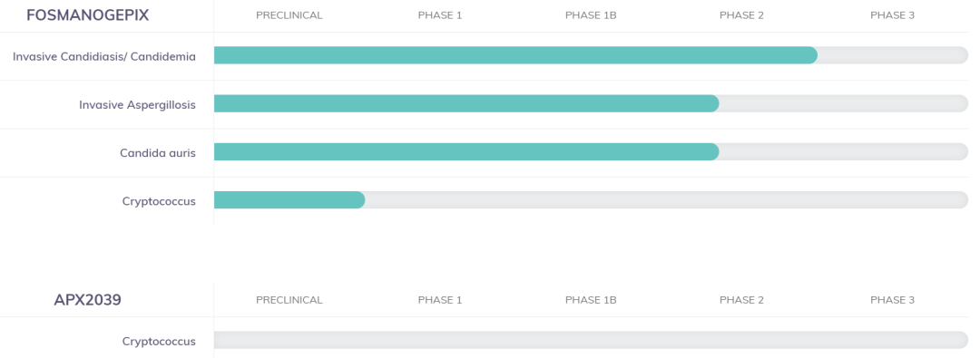Click the FOSMANOGEPIX drug title
Screen dimensions: 980x358
pyautogui.click(x=87, y=15)
